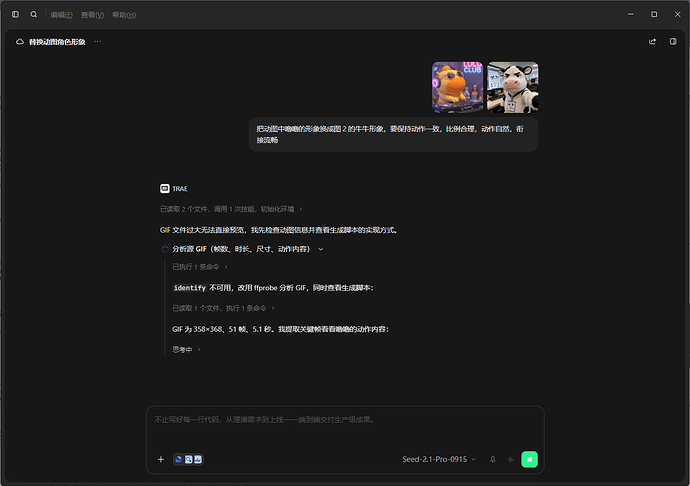Minimize the application window

(x=631, y=15)
